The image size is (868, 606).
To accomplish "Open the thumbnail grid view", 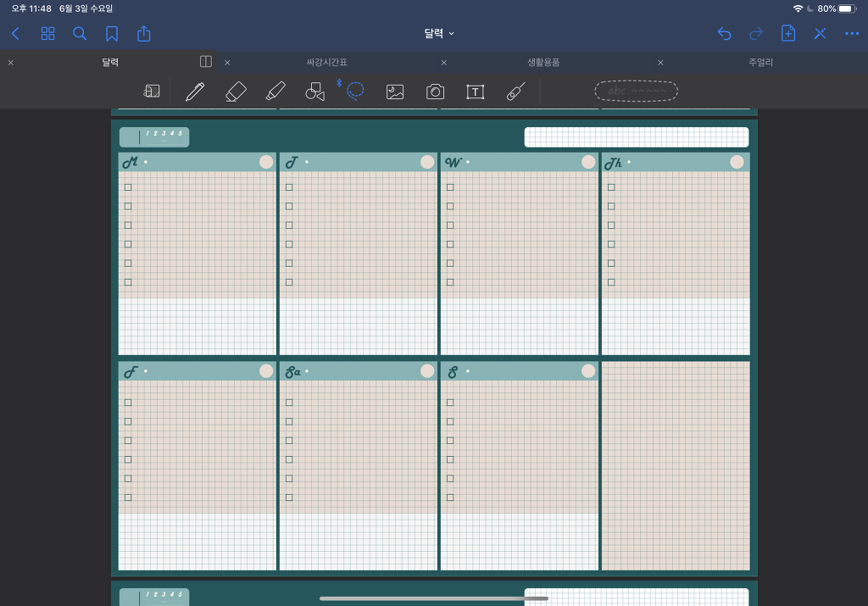I will coord(48,34).
